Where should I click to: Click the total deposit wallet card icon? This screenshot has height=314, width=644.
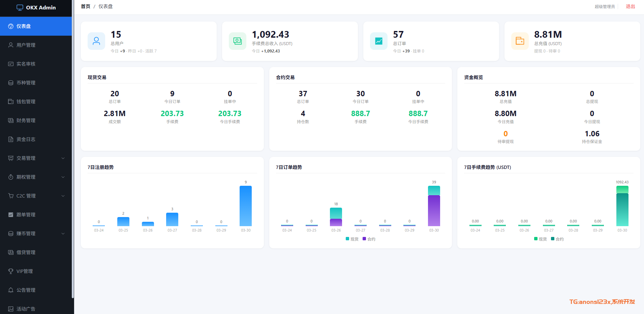520,41
